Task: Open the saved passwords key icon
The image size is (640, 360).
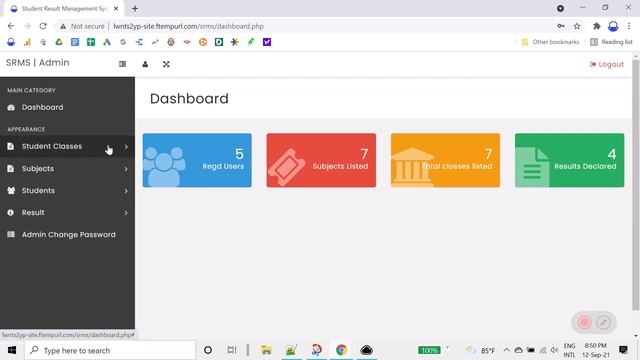Action: pos(561,26)
